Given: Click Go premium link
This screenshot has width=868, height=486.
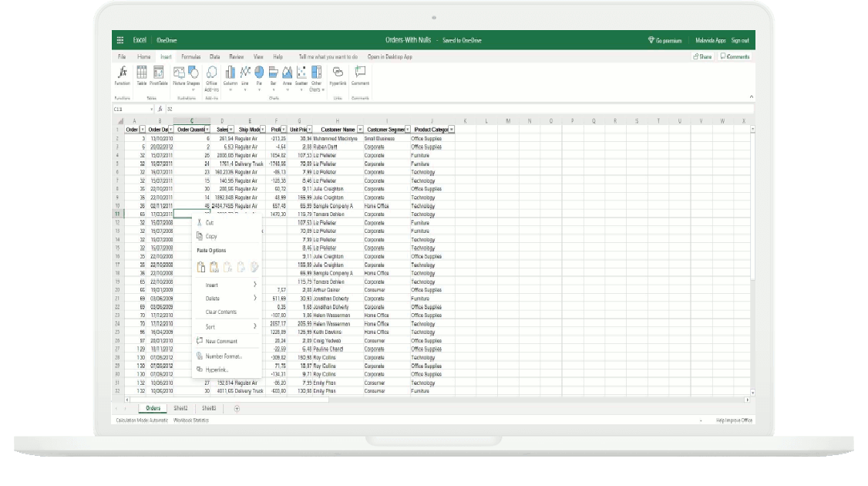Looking at the screenshot, I should 664,40.
